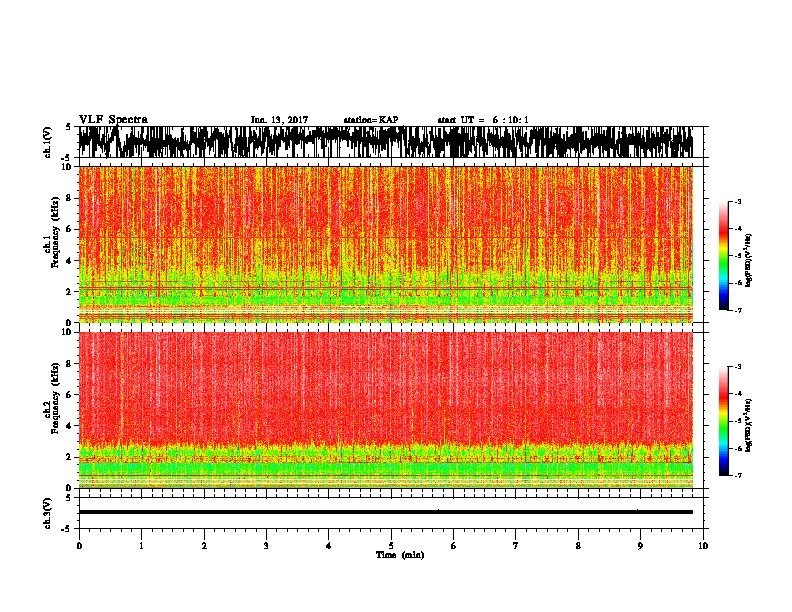The width and height of the screenshot is (792, 612).
Task: Click time axis tick label 5
Action: [x=391, y=546]
